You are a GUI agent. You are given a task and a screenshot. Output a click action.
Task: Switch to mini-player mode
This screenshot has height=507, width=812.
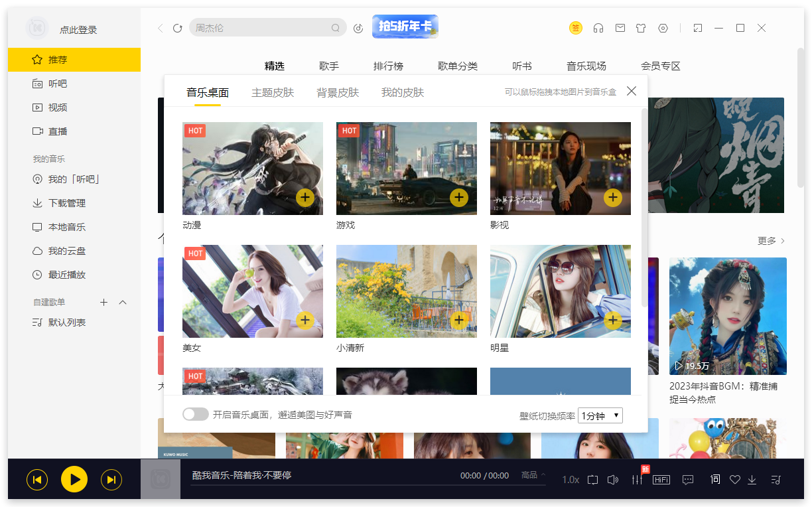click(x=698, y=28)
